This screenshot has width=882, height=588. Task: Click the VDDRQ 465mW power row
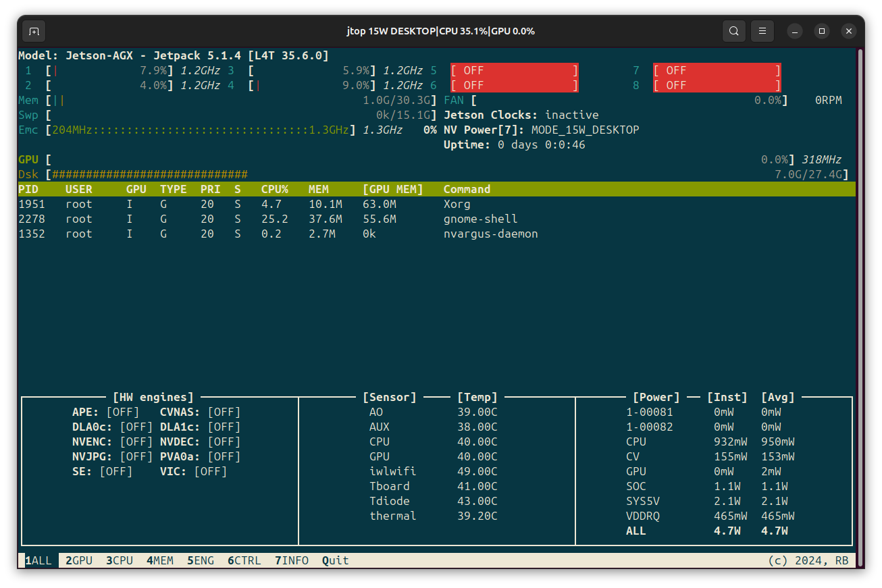point(710,516)
